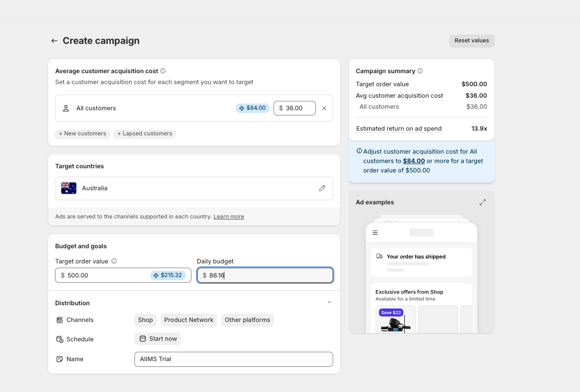Open info tooltip for Target order value
580x392 pixels.
pyautogui.click(x=115, y=261)
